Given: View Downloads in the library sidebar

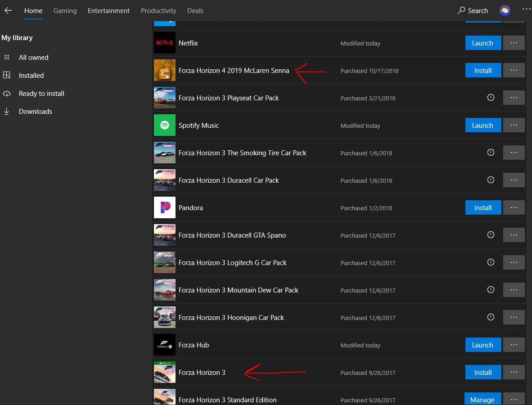Looking at the screenshot, I should point(35,111).
